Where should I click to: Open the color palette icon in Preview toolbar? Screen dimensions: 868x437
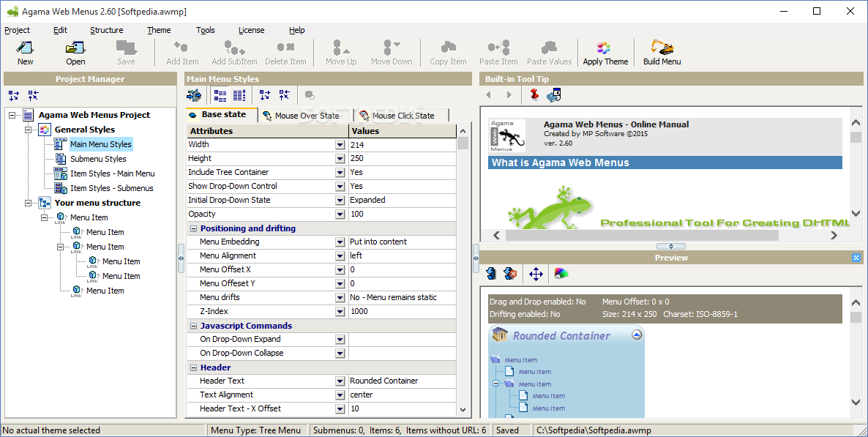pos(561,274)
